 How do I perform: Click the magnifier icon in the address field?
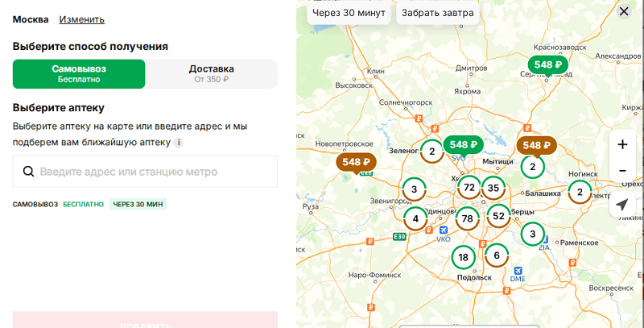tap(28, 172)
